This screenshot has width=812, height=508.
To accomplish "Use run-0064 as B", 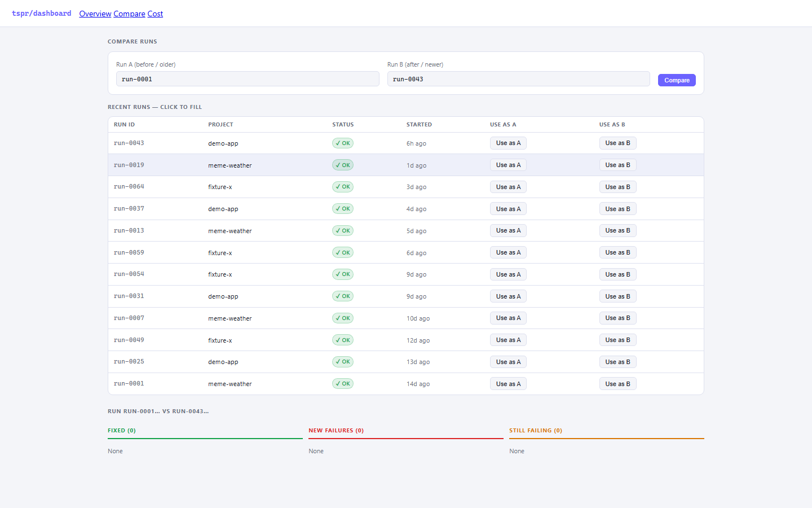I will point(617,187).
